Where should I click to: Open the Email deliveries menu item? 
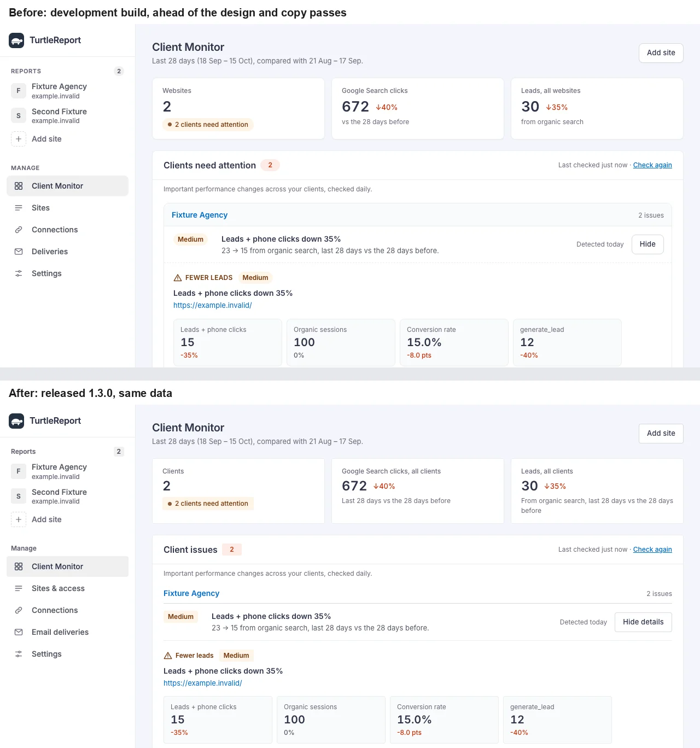coord(67,632)
